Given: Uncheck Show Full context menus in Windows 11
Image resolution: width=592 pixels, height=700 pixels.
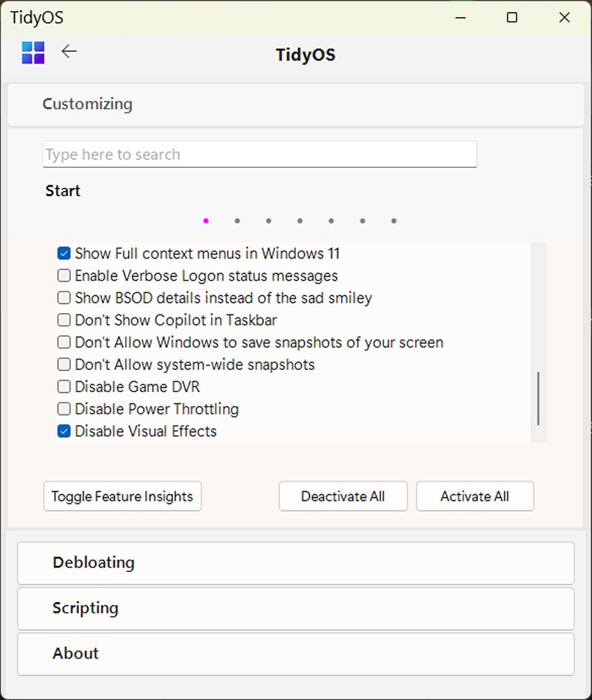Looking at the screenshot, I should click(64, 254).
